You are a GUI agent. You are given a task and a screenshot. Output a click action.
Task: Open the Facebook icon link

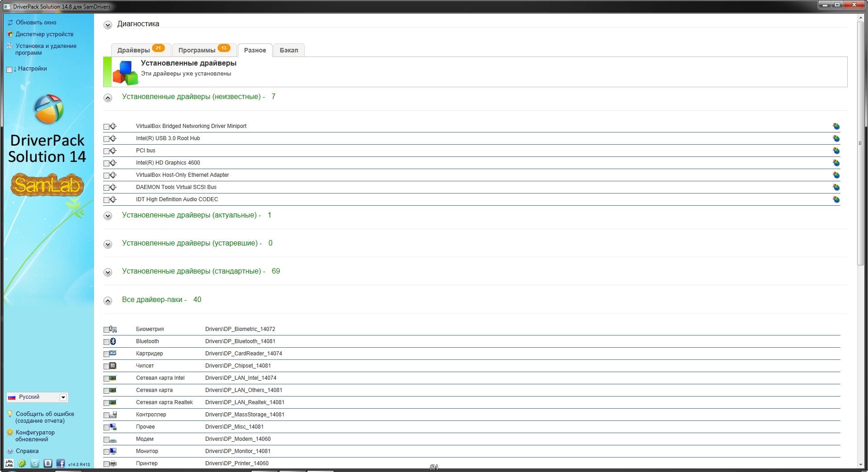coord(61,463)
